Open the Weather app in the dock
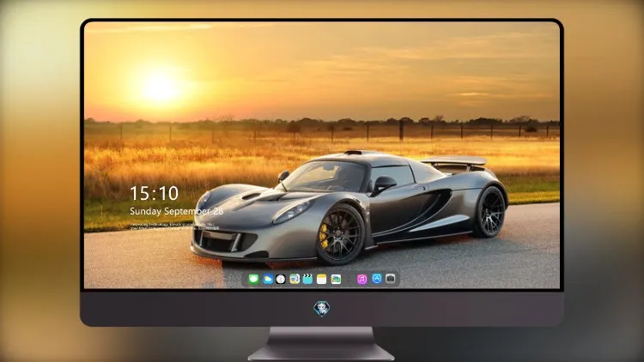The width and height of the screenshot is (644, 362). coord(267,279)
